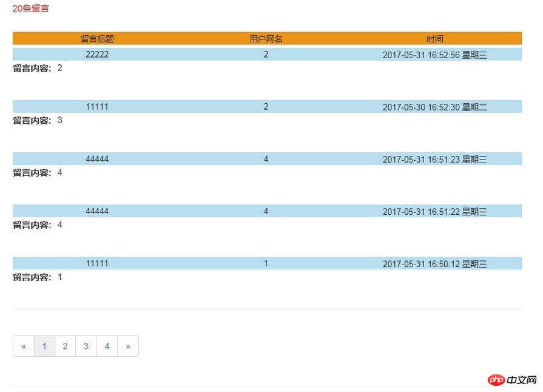Click the 留言内容: 1 message text
The image size is (543, 392).
pyautogui.click(x=38, y=277)
